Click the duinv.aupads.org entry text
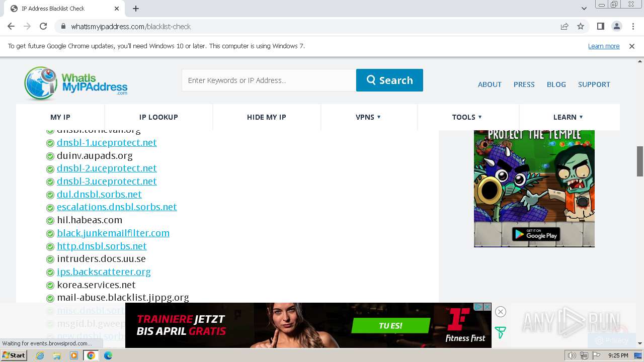Image resolution: width=644 pixels, height=362 pixels. 95,156
